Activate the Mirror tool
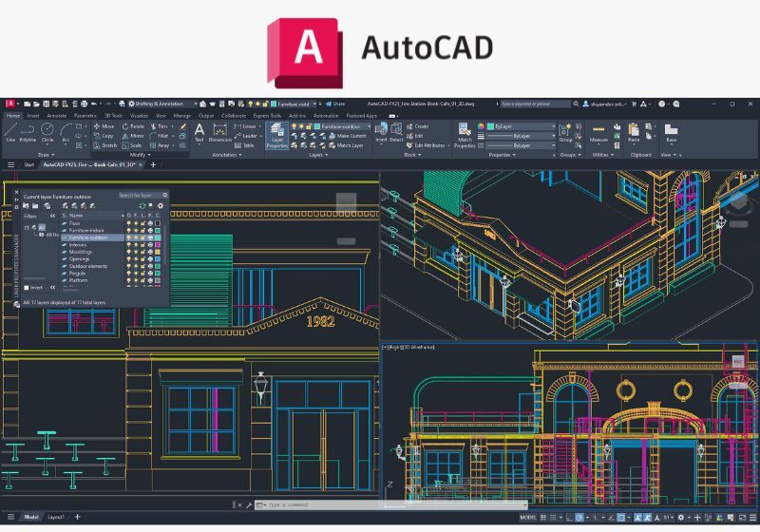Viewport: 760px width, 532px height. 133,136
